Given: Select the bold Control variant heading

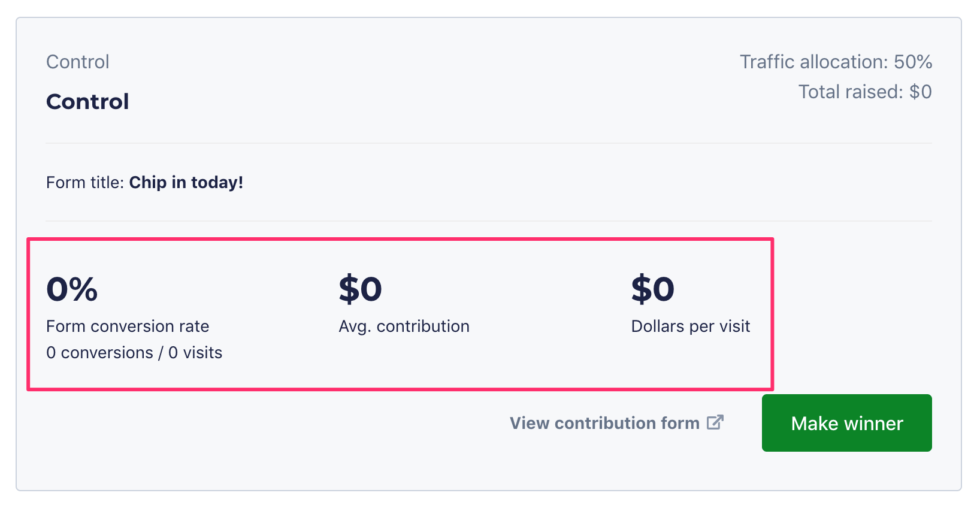Looking at the screenshot, I should point(87,102).
